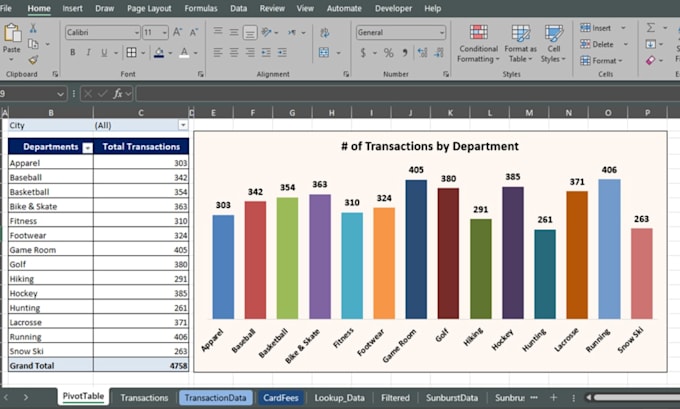Screen dimensions: 680x409
Task: Increase decimal places
Action: [422, 53]
